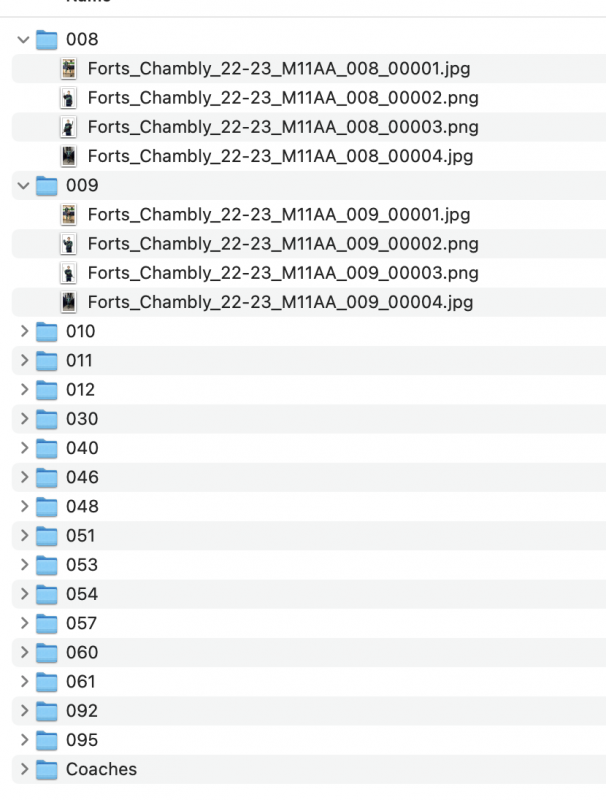
Task: Collapse the 009 folder
Action: point(23,185)
